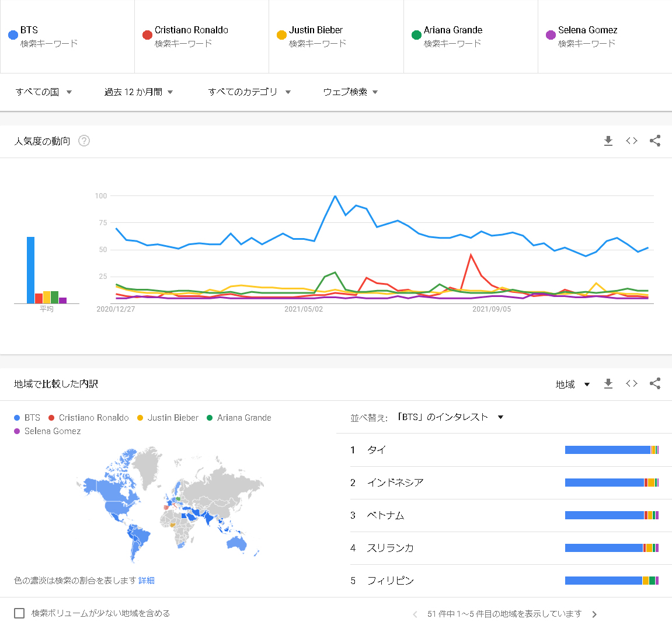Click the interest bar for インドネシア
The image size is (672, 629).
[611, 483]
